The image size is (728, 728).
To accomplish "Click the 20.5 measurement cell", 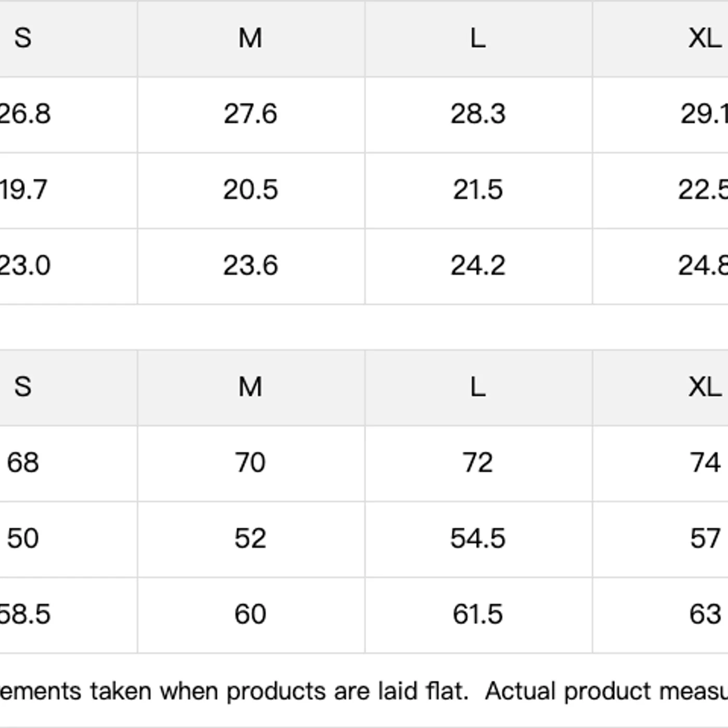I will point(250,190).
